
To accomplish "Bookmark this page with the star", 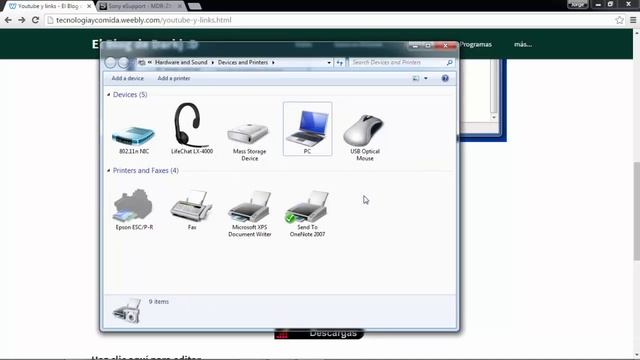I will click(x=619, y=20).
